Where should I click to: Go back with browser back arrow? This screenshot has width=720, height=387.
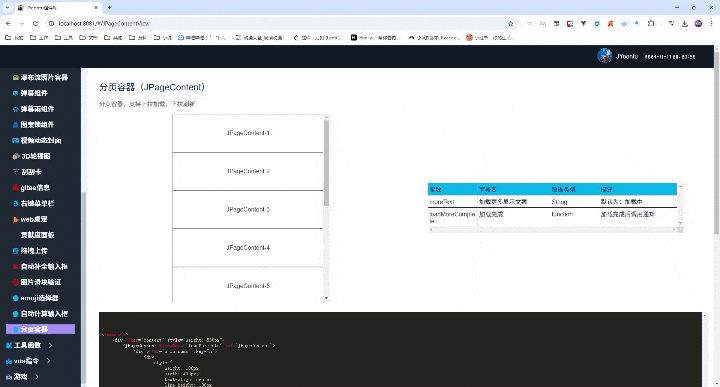click(x=8, y=23)
